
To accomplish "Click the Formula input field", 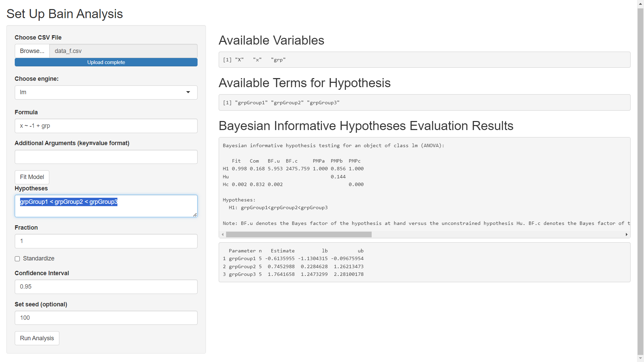I will point(106,126).
